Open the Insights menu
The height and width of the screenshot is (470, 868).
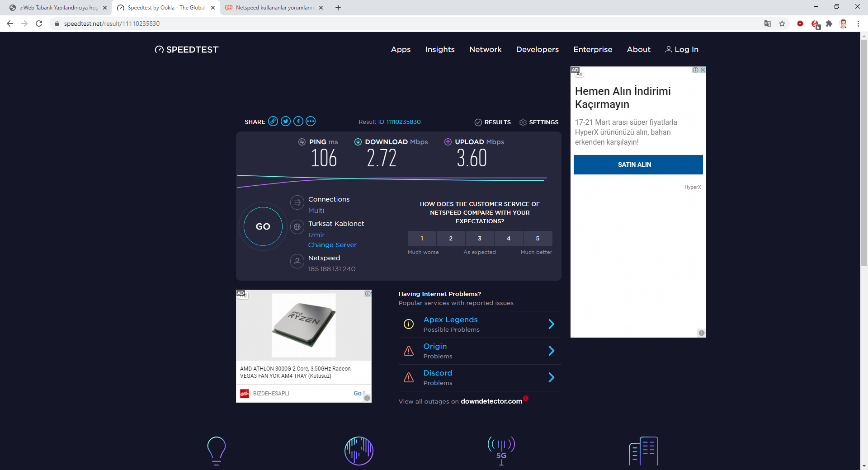pos(440,49)
